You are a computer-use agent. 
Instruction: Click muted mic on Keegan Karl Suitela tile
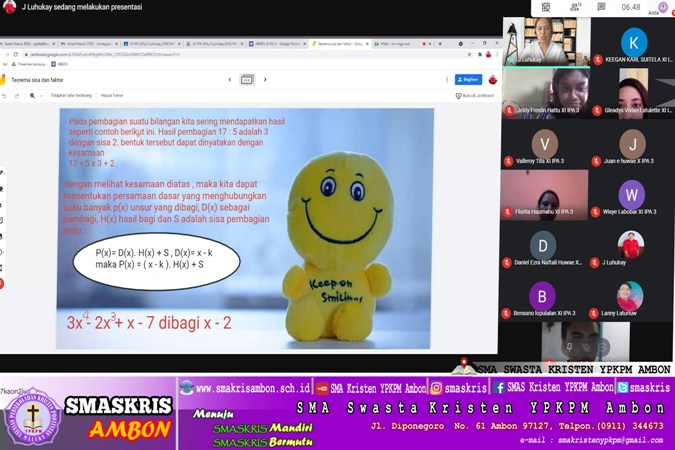(598, 60)
